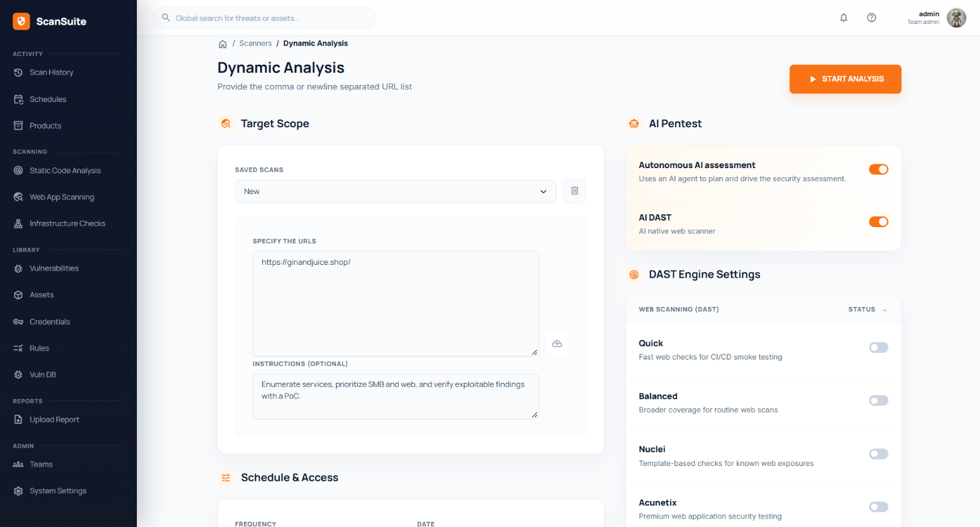Click the System Settings gear icon
The height and width of the screenshot is (527, 980).
click(x=18, y=491)
